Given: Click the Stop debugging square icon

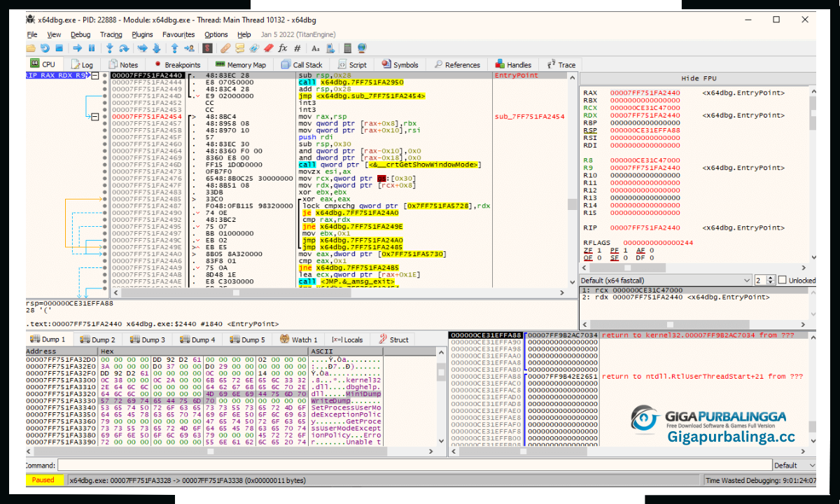Looking at the screenshot, I should point(59,48).
